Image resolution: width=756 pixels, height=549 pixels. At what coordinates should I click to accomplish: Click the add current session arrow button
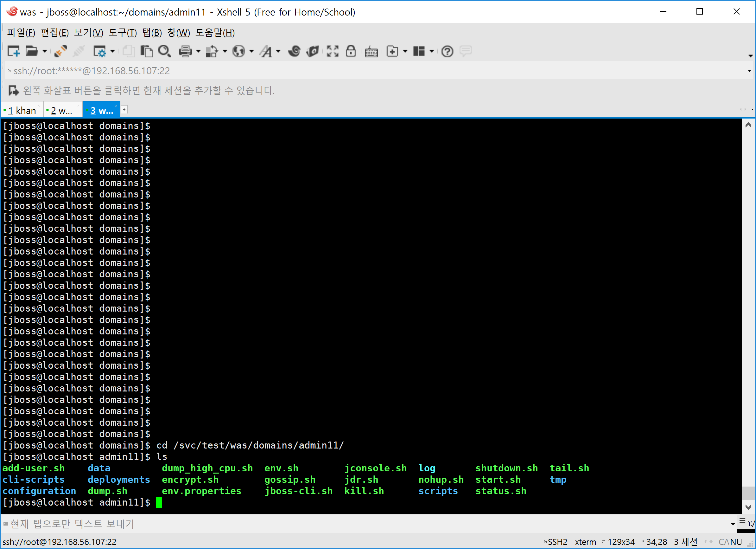pos(13,90)
